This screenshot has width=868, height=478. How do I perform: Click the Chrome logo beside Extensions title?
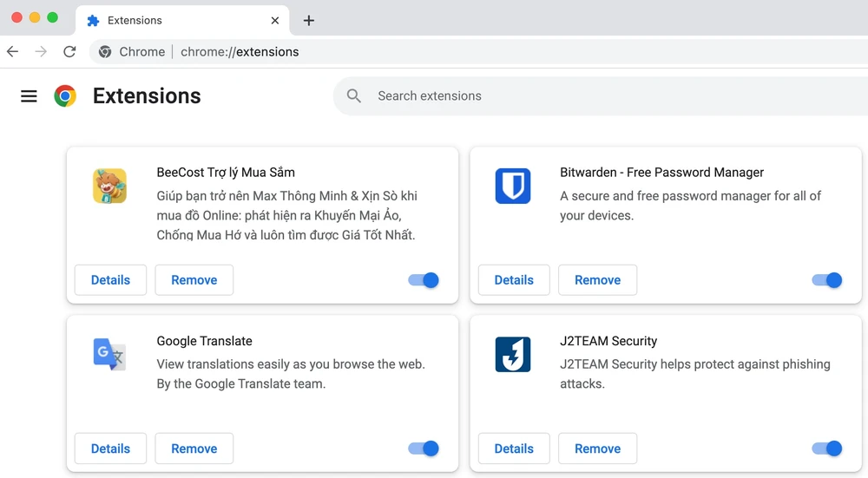(65, 96)
